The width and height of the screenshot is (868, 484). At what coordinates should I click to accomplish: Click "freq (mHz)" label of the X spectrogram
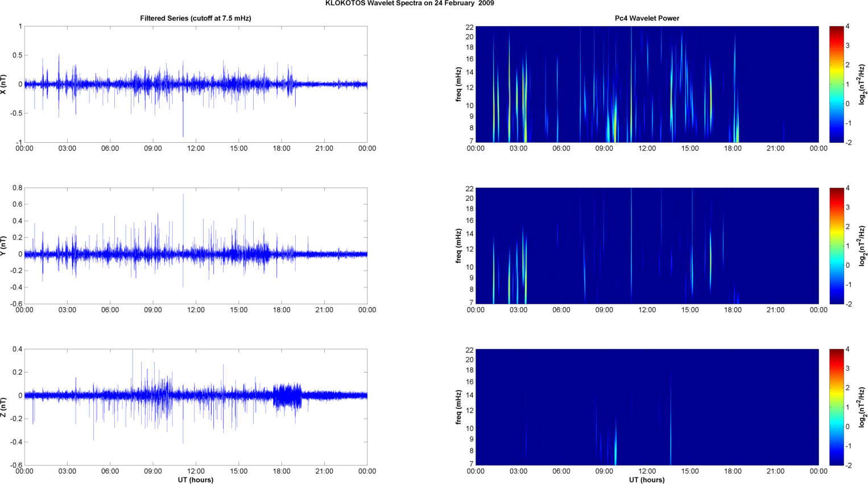(x=458, y=84)
